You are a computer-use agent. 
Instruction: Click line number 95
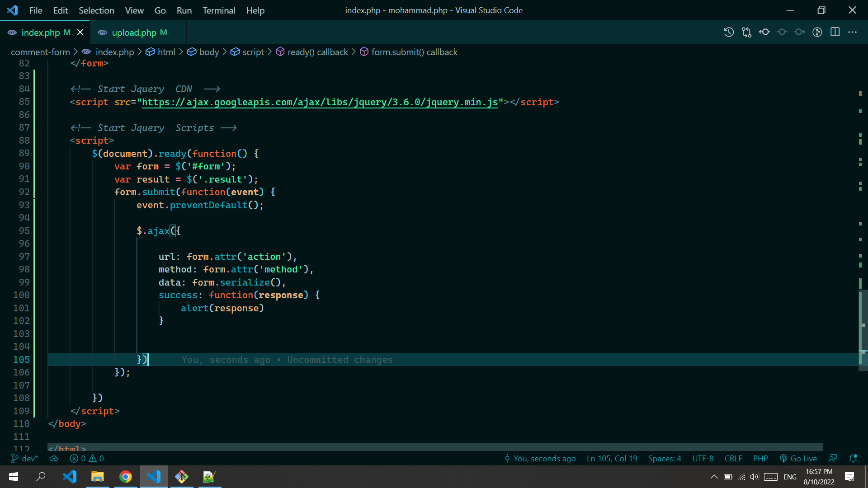[24, 231]
